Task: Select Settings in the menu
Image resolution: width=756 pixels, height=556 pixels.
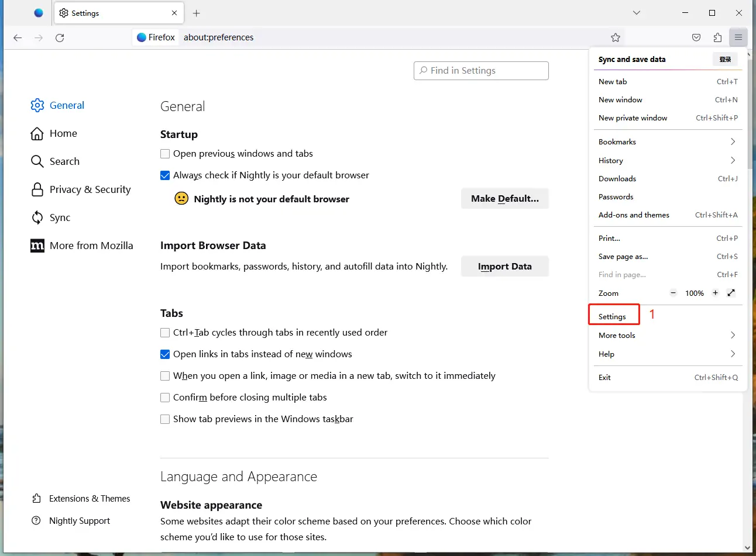Action: tap(612, 316)
